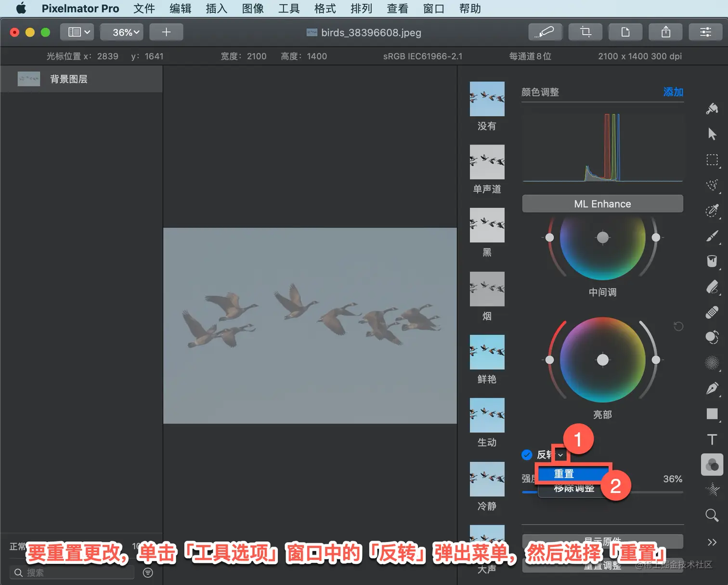Select the Pen tool
The width and height of the screenshot is (728, 585).
tap(712, 388)
